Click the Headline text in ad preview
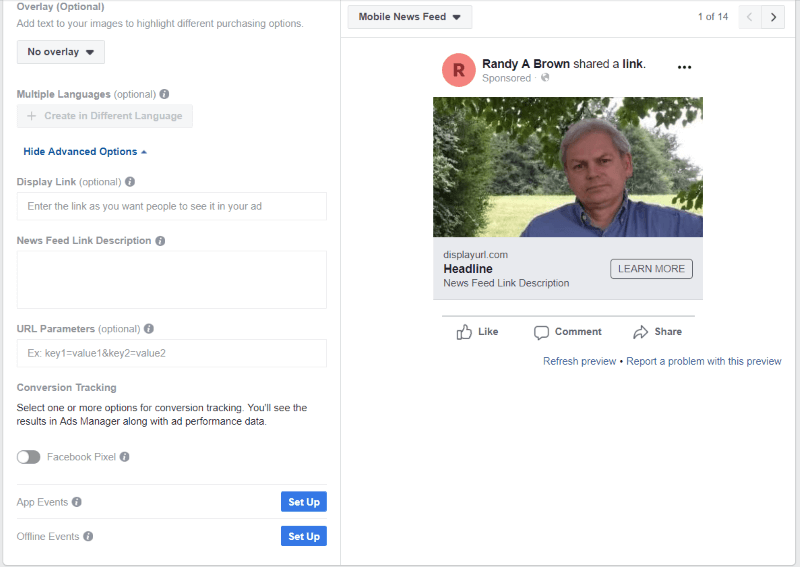Image resolution: width=800 pixels, height=567 pixels. click(x=468, y=269)
